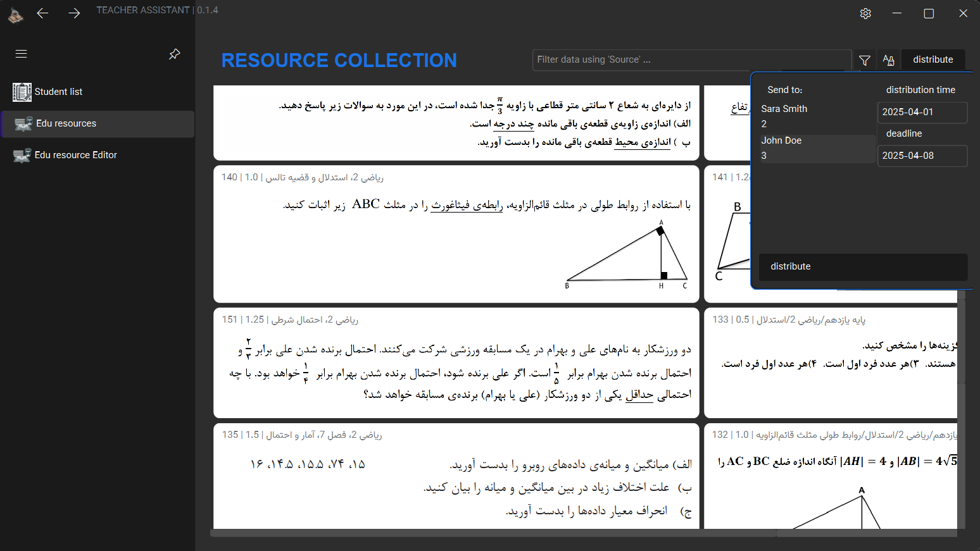Select resource card 135 statistics question
Viewport: 980px width, 551px height.
click(x=456, y=476)
